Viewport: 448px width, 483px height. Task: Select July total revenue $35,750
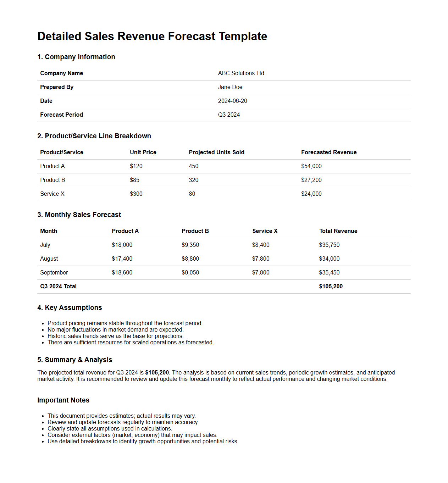(x=329, y=245)
